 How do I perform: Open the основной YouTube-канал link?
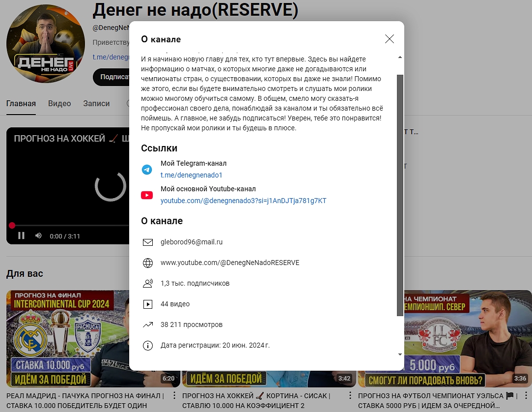243,201
